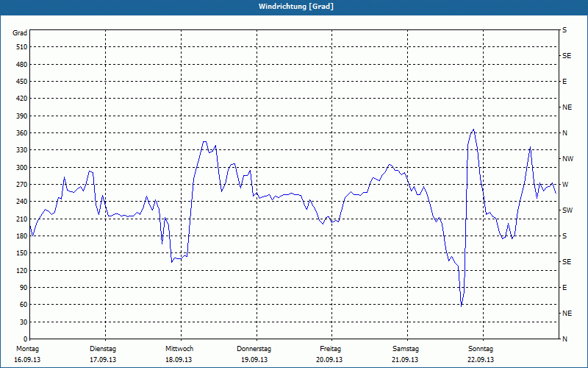
Task: Select the "Freitag" day label
Action: [330, 349]
